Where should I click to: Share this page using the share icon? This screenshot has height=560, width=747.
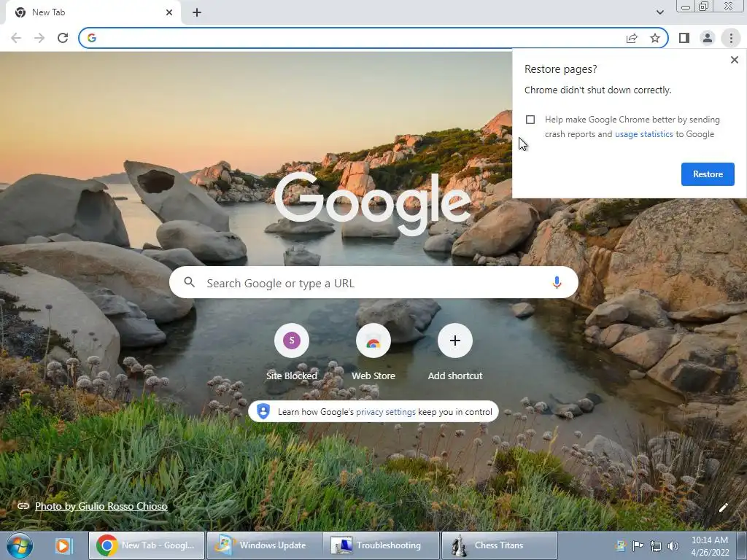click(632, 38)
